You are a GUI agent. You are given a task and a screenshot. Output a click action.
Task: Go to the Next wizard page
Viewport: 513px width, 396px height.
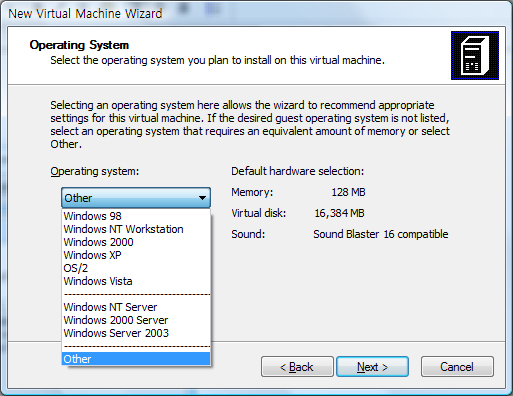tap(372, 367)
